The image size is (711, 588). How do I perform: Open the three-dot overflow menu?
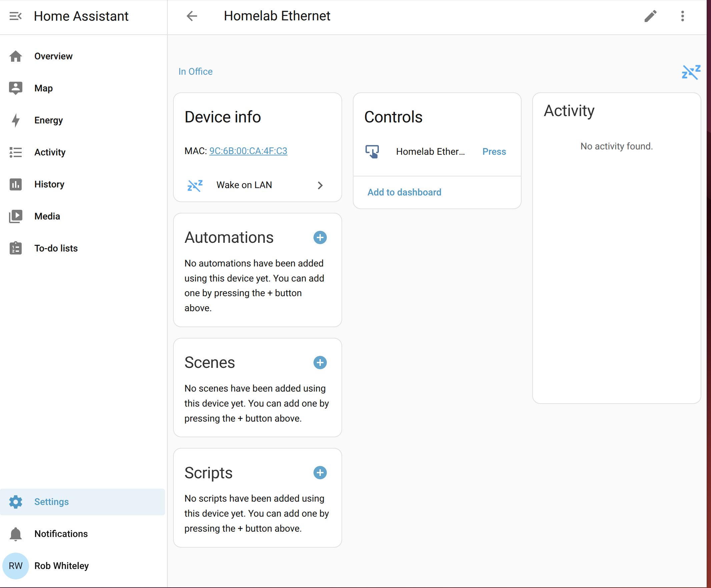pos(682,16)
